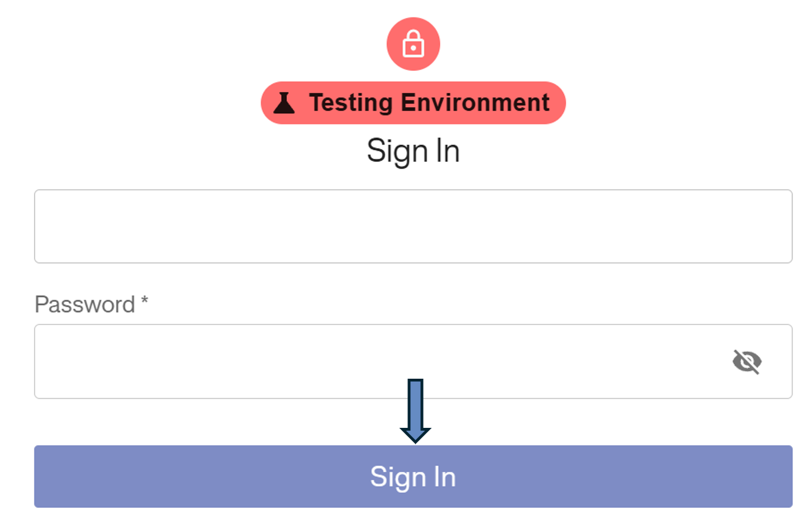Click the Sign In heading text
The width and height of the screenshot is (812, 515).
[413, 151]
